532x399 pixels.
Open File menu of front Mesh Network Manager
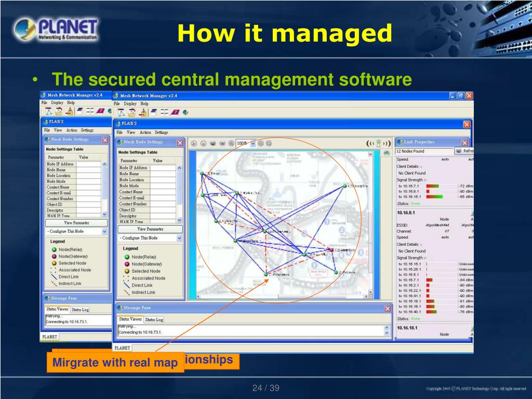click(117, 104)
